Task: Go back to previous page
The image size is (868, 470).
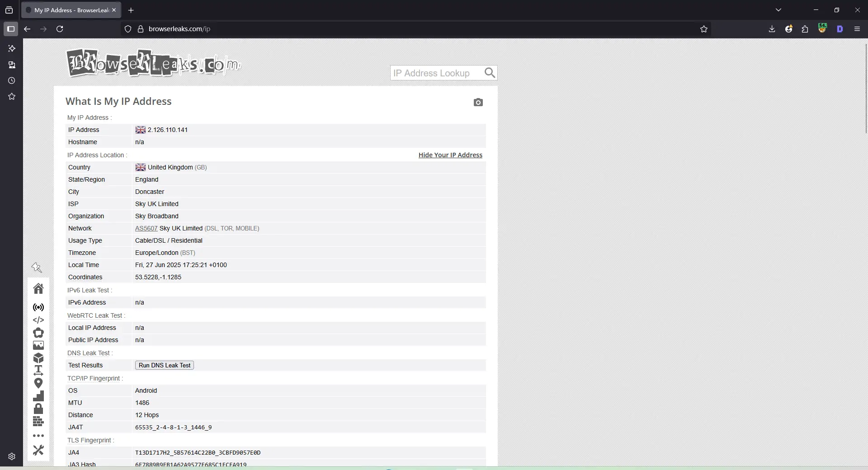Action: pos(27,29)
